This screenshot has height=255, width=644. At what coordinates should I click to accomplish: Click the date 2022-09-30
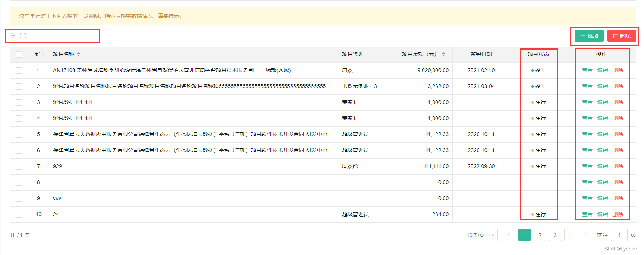(481, 166)
